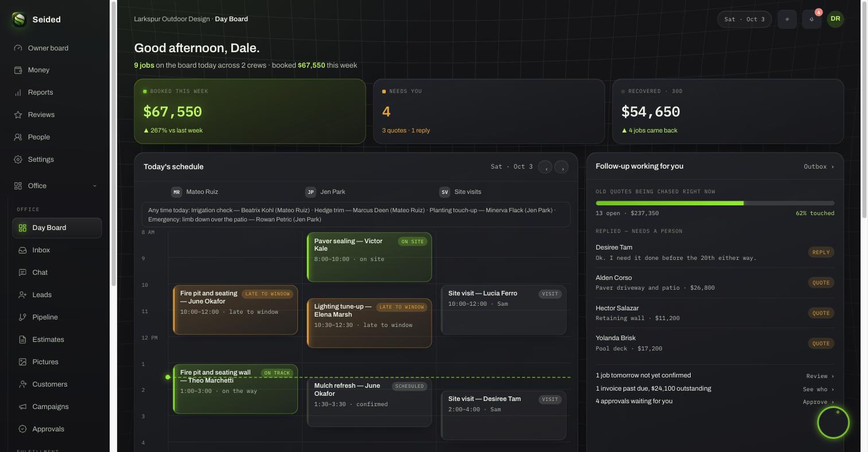
Task: Open the Customers icon
Action: click(x=22, y=384)
